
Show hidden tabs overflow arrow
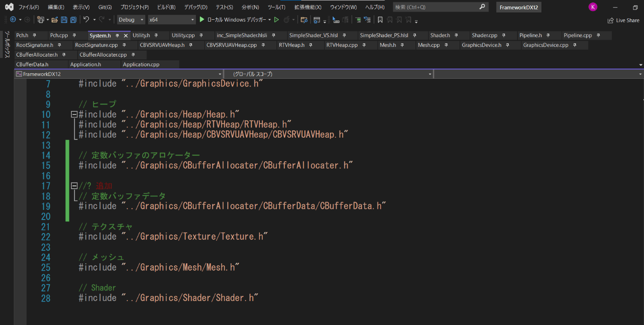tap(641, 65)
